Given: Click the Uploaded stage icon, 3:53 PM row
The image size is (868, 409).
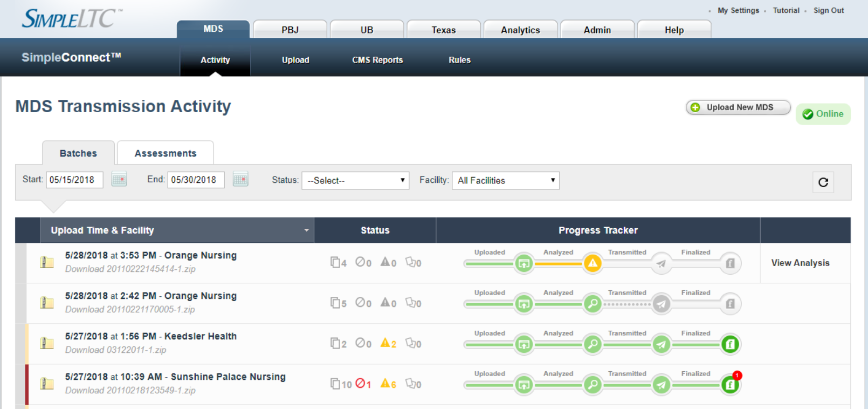Looking at the screenshot, I should pyautogui.click(x=523, y=263).
